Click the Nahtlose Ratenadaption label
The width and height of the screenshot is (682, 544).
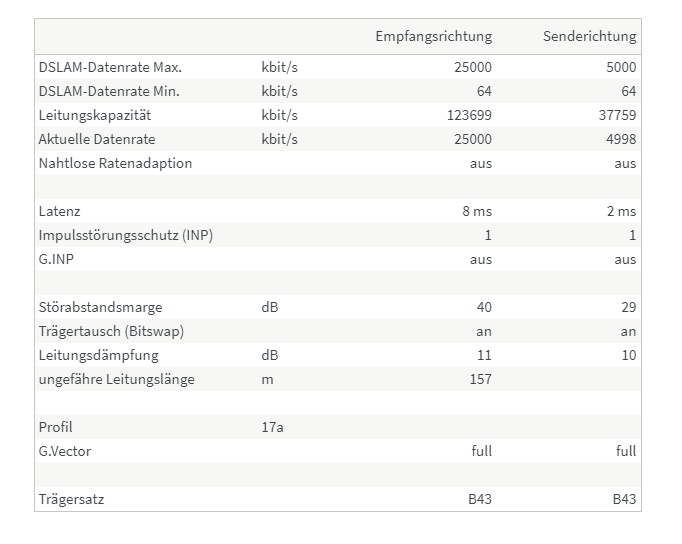pyautogui.click(x=115, y=164)
